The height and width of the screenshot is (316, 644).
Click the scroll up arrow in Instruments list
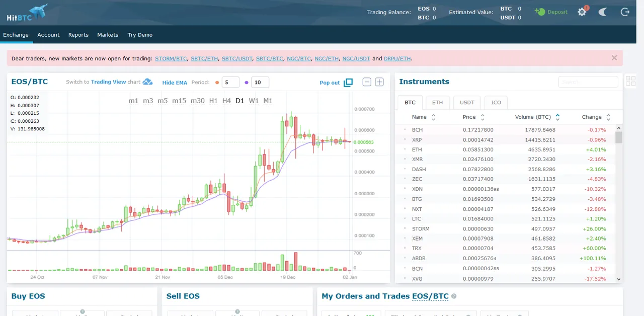point(619,128)
